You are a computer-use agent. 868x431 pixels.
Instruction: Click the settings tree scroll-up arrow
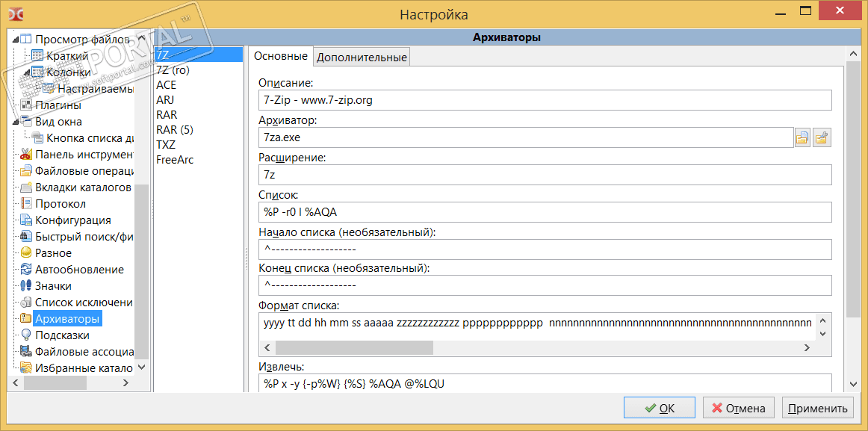pyautogui.click(x=142, y=39)
